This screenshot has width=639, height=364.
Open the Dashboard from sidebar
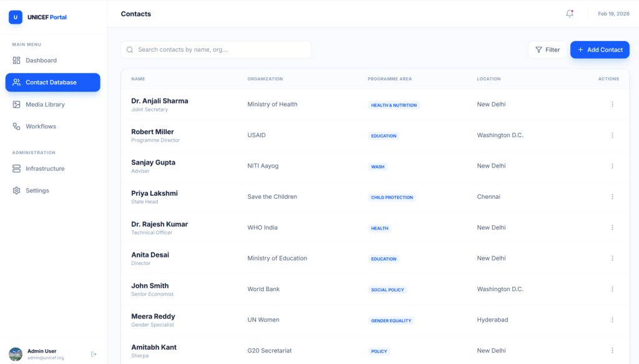pyautogui.click(x=41, y=60)
